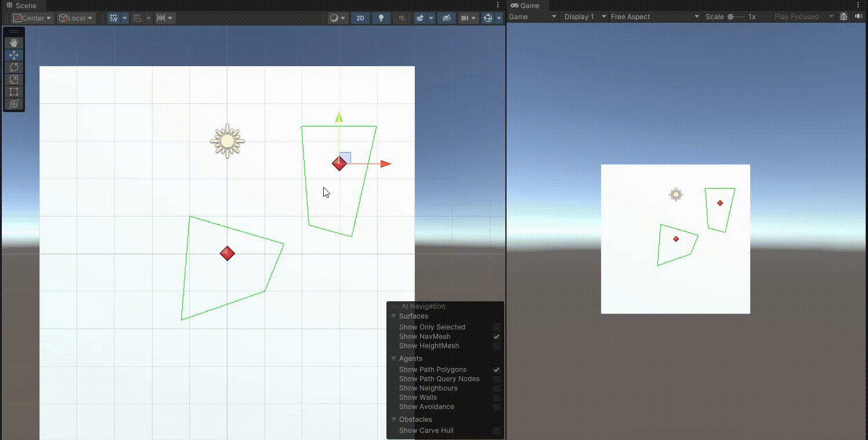This screenshot has height=440, width=868.
Task: Select the Move tool in Scene toolbar
Action: tap(14, 55)
